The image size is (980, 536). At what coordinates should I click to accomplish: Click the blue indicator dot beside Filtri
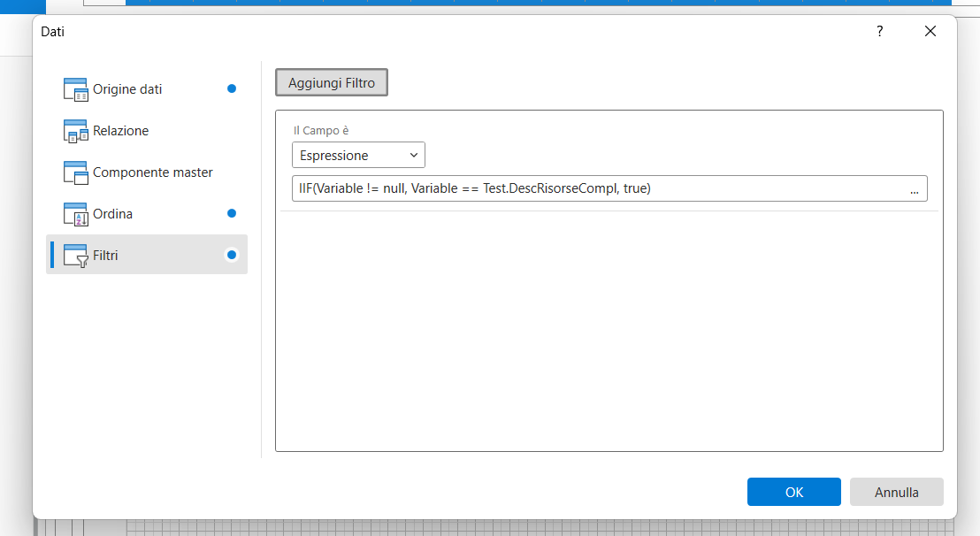click(232, 255)
